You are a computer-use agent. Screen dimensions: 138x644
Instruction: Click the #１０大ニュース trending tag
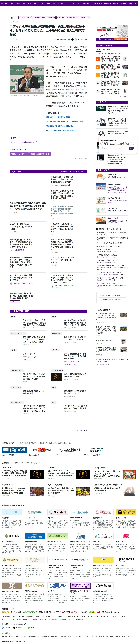25,18
